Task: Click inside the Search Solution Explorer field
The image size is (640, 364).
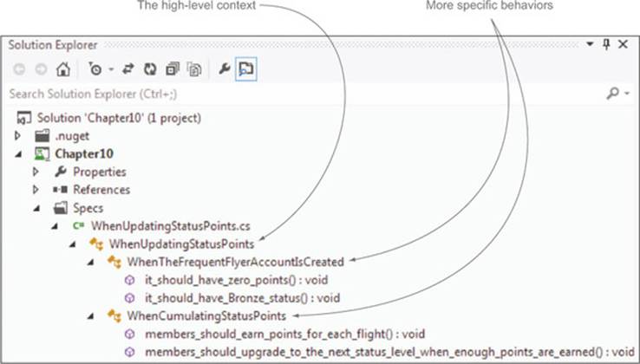Action: 302,94
